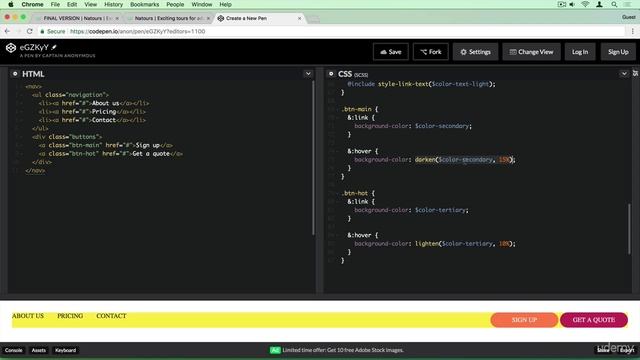Click .btn-hot selector line
640x360 pixels.
click(x=358, y=193)
